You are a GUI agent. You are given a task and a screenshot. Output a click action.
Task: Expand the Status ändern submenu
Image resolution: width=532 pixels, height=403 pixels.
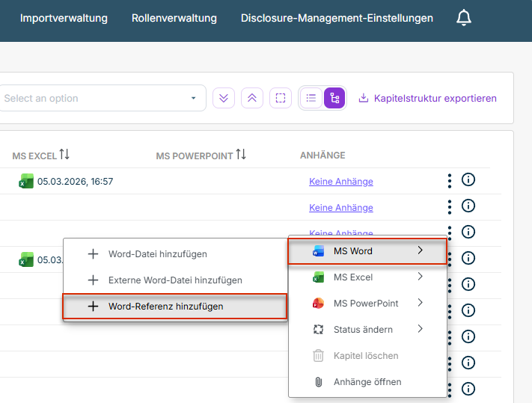tap(367, 330)
